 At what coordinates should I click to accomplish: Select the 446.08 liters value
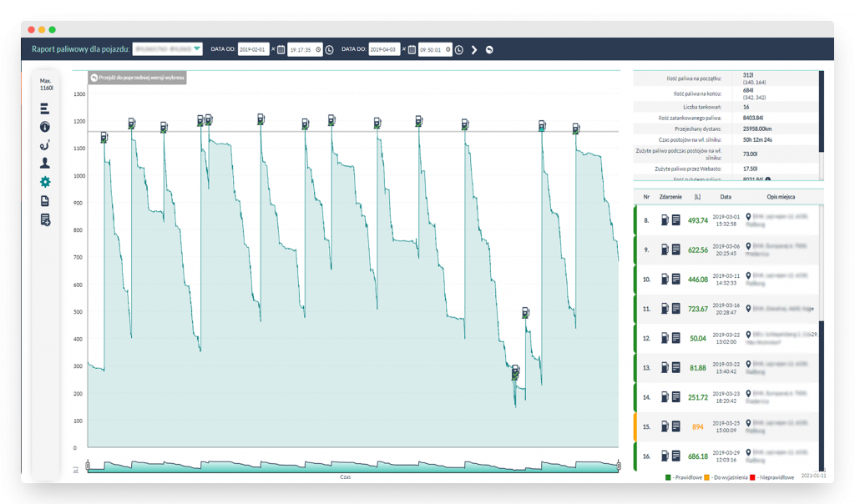[697, 280]
